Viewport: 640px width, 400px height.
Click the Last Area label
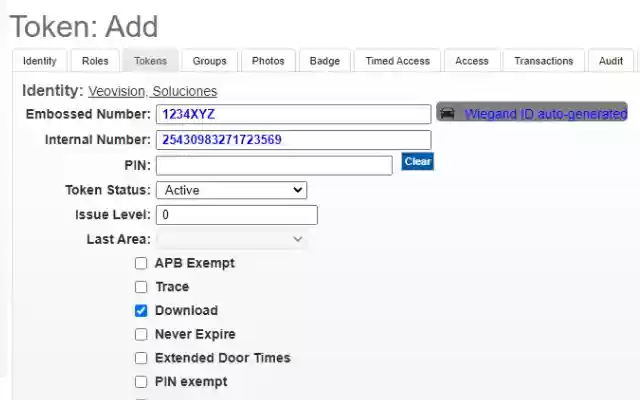pyautogui.click(x=118, y=239)
